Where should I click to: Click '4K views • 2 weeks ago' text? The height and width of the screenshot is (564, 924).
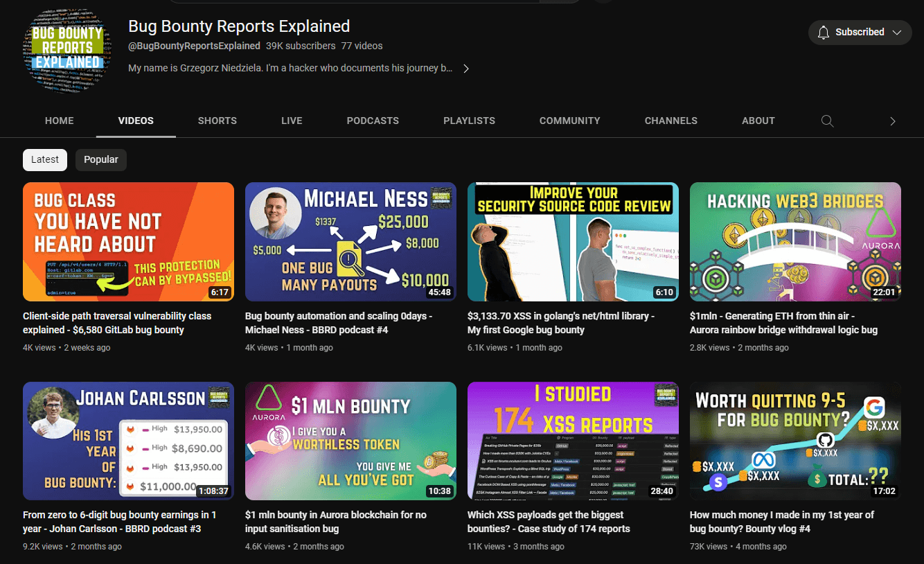tap(66, 348)
